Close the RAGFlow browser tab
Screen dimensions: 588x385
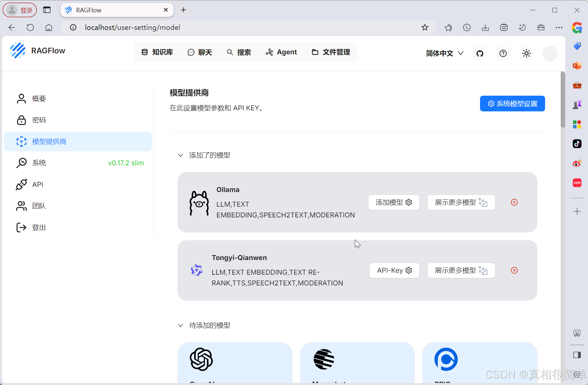(166, 10)
